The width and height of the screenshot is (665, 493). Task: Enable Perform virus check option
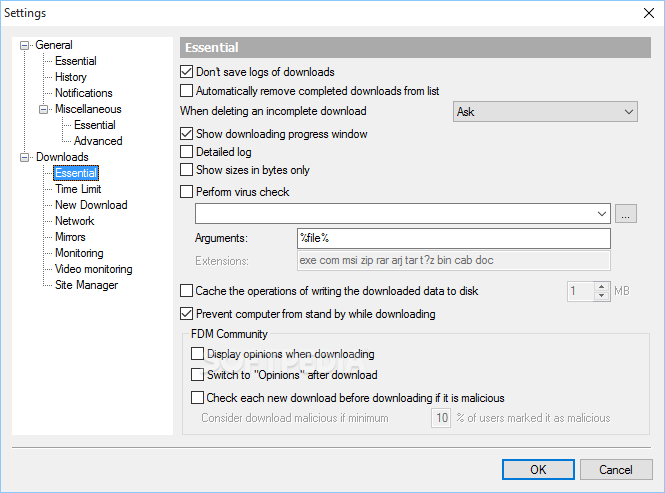pyautogui.click(x=186, y=192)
